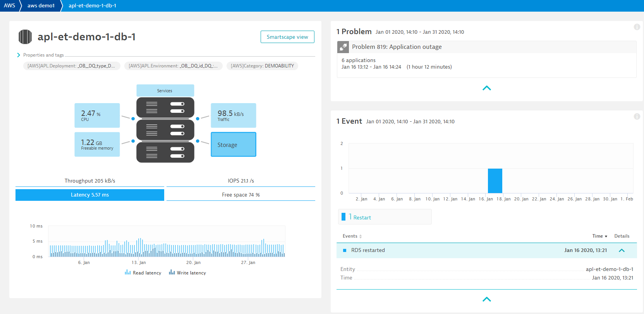Click the Read latency legend icon
644x314 pixels.
click(128, 273)
